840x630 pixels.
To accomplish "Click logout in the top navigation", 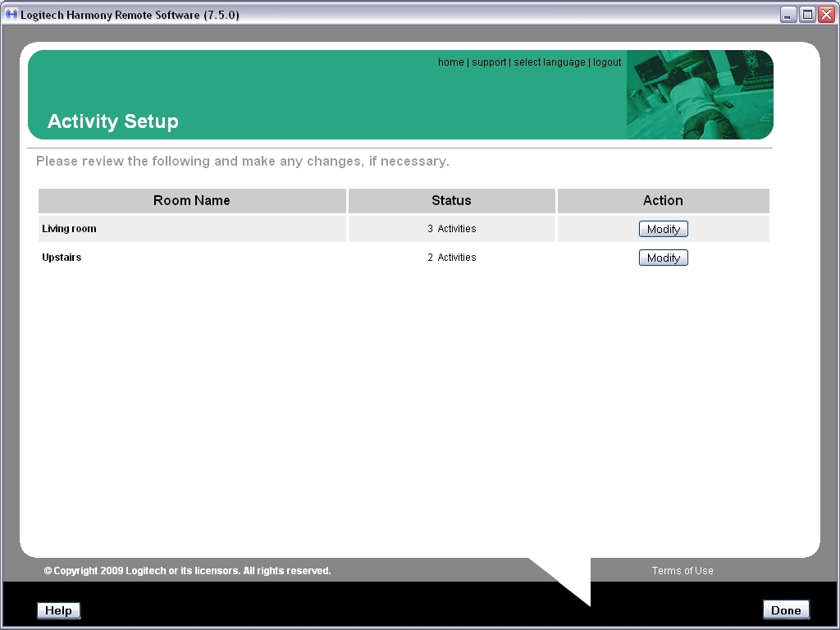I will point(607,62).
